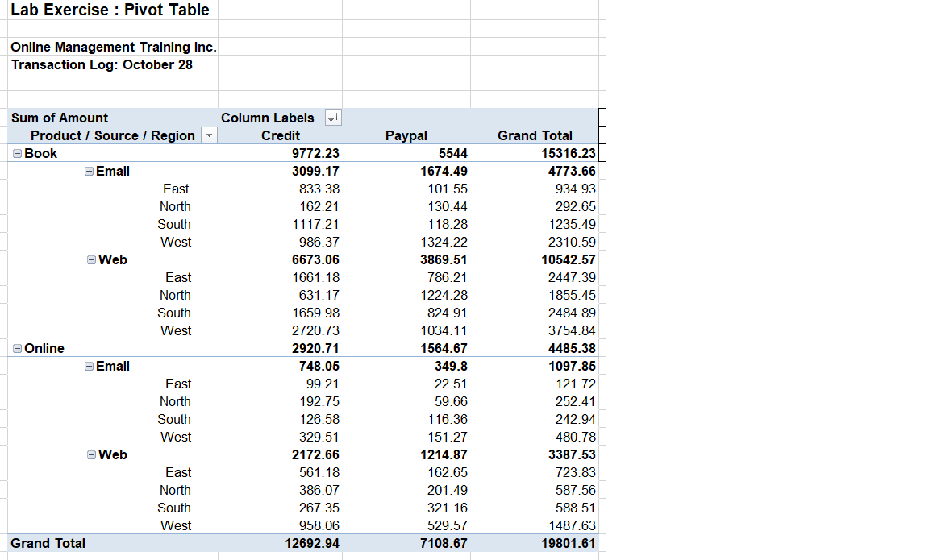Select the East row under Book Email
The height and width of the screenshot is (560, 929).
(x=177, y=189)
